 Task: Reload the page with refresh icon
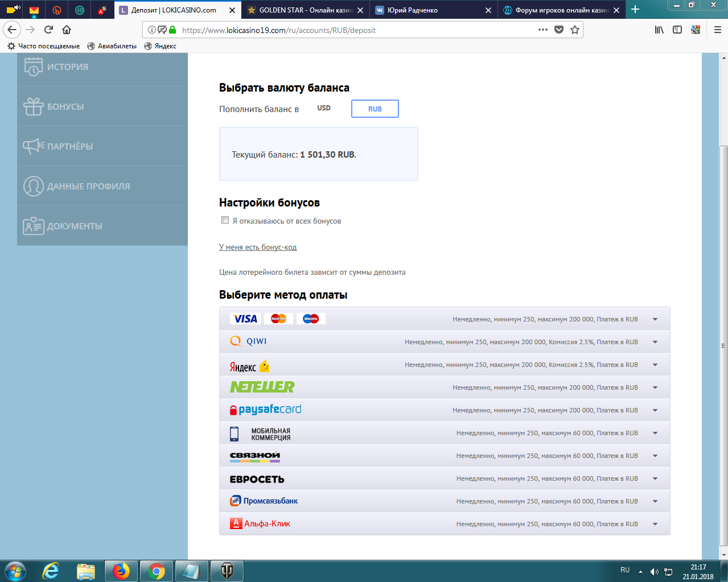48,30
